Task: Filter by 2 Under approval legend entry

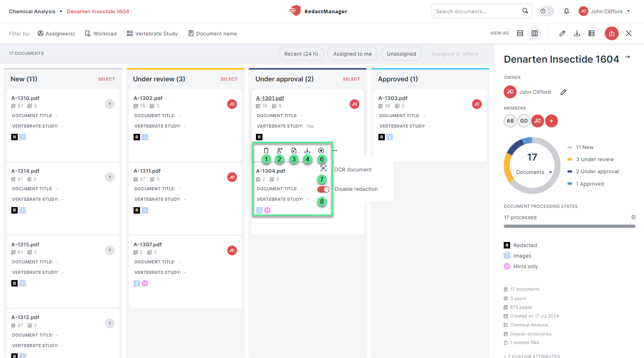Action: click(593, 171)
